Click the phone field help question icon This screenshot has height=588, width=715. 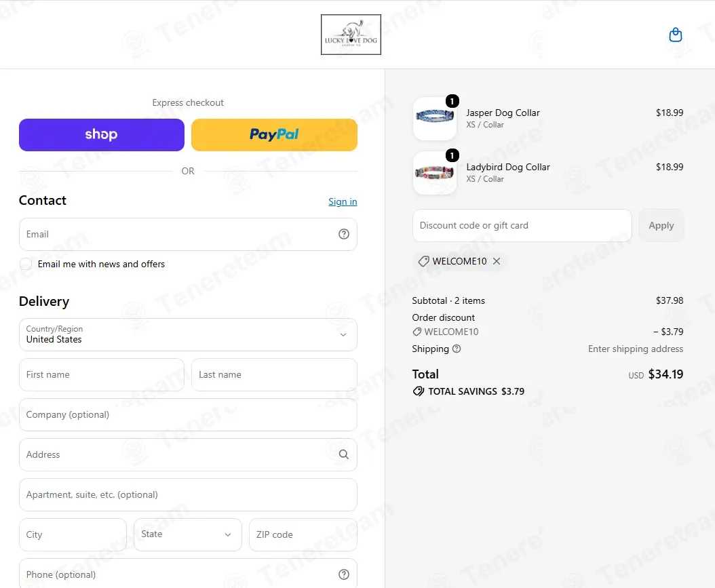coord(344,574)
